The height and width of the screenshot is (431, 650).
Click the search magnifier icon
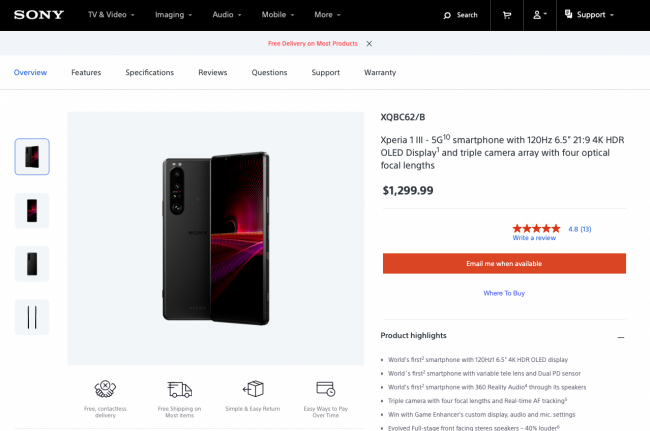point(448,15)
